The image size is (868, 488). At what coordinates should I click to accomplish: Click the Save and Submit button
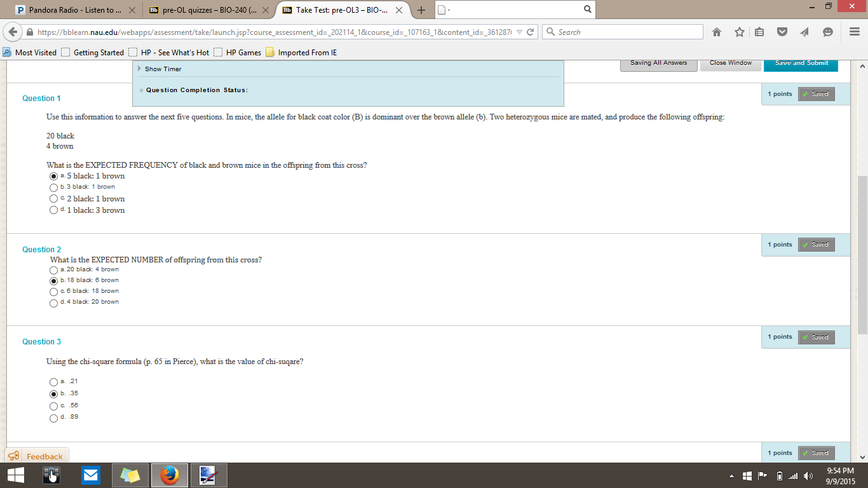pyautogui.click(x=801, y=64)
